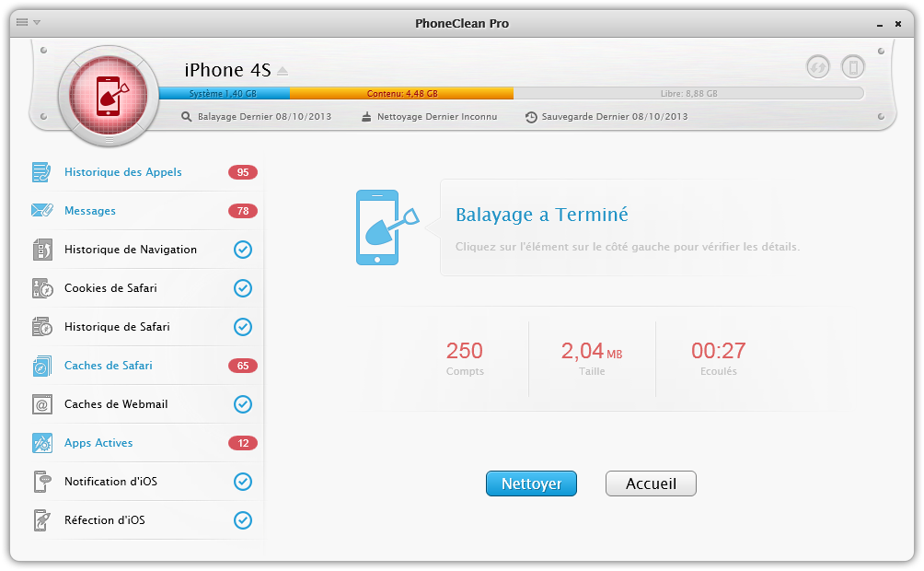924x571 pixels.
Task: Click the clock icon beside Sauvegarde Dernier
Action: point(531,117)
